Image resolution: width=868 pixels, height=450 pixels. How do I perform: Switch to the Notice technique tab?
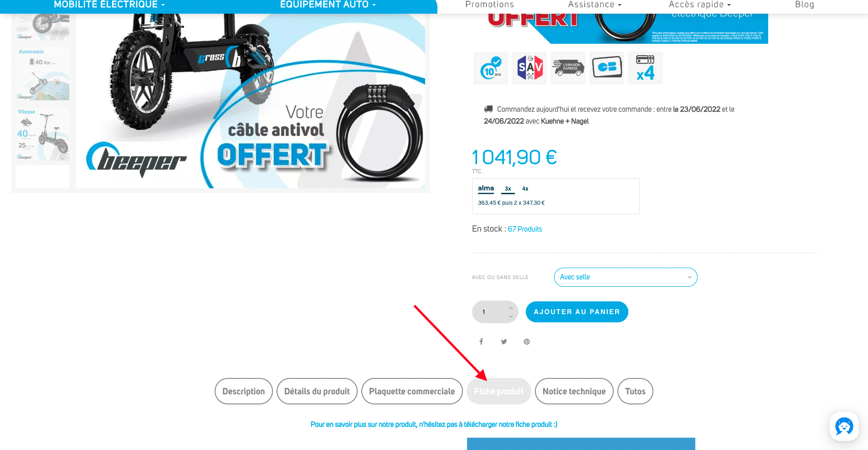pos(574,391)
